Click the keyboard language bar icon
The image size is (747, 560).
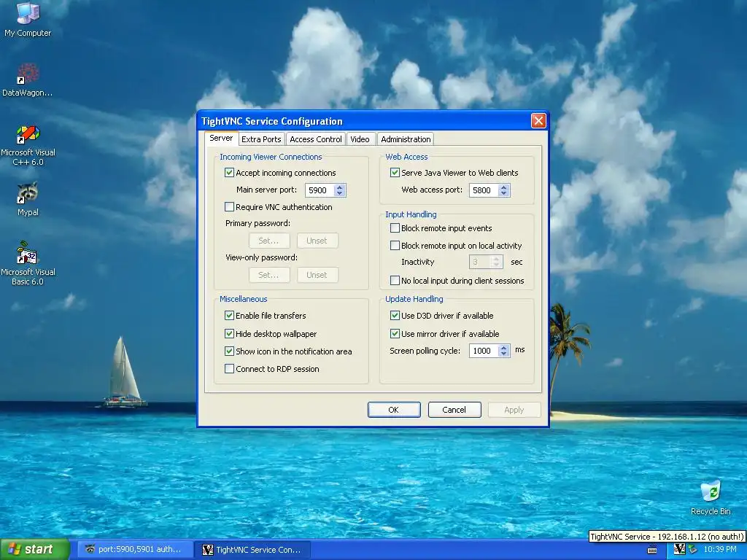tap(652, 550)
